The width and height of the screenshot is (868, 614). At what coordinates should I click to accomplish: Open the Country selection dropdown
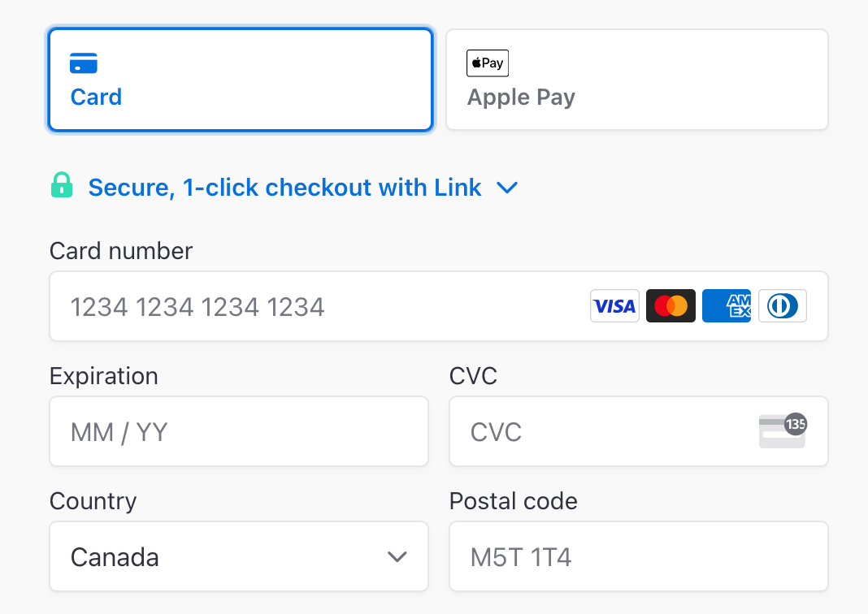(x=239, y=556)
